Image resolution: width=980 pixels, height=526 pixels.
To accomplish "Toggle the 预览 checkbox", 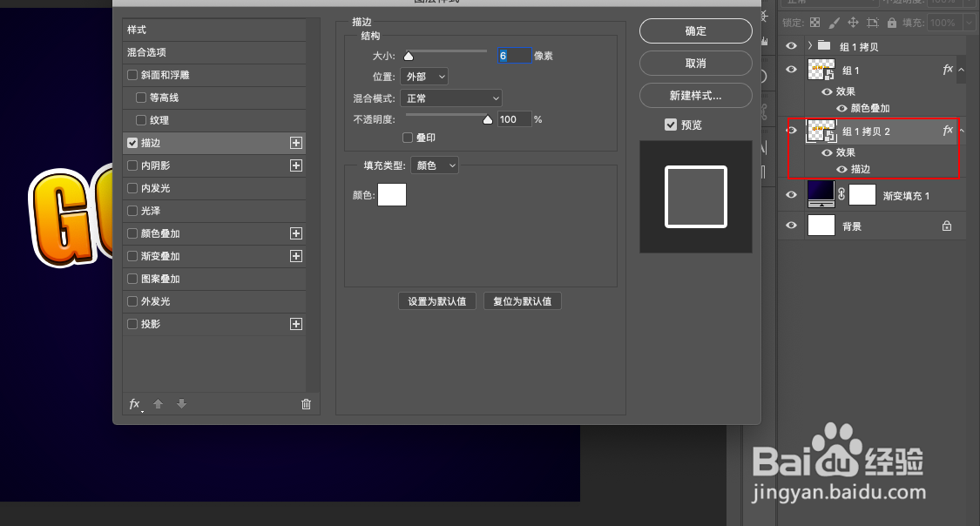I will [671, 125].
